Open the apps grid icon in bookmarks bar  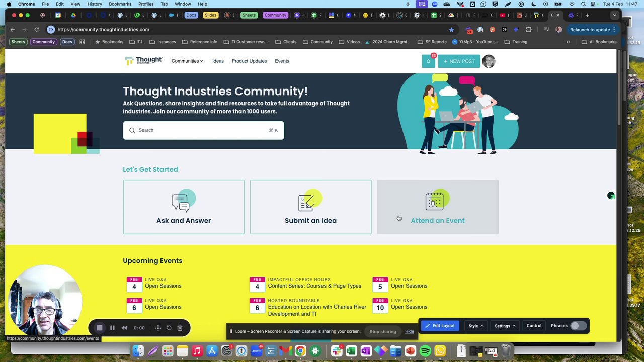pyautogui.click(x=82, y=42)
